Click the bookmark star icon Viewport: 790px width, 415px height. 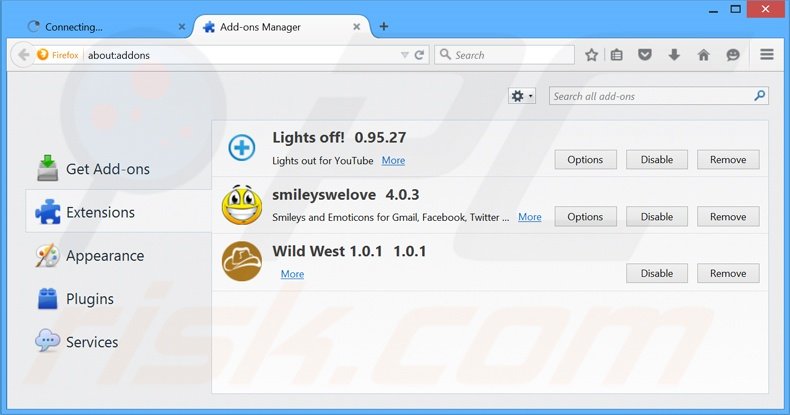tap(591, 55)
